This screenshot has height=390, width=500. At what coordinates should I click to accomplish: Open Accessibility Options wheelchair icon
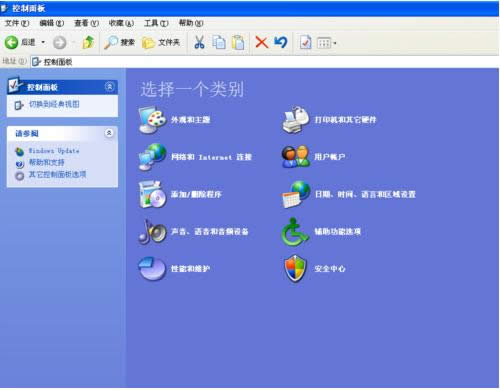(295, 232)
